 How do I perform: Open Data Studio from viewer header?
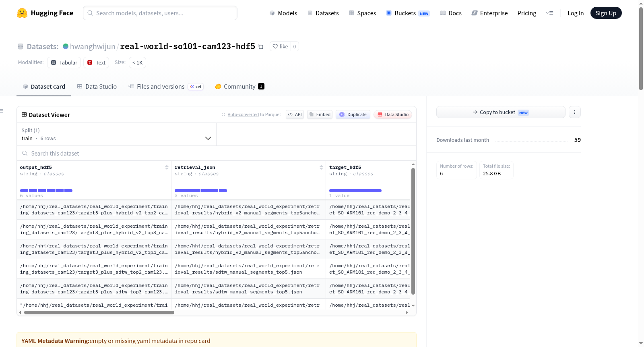pos(393,114)
